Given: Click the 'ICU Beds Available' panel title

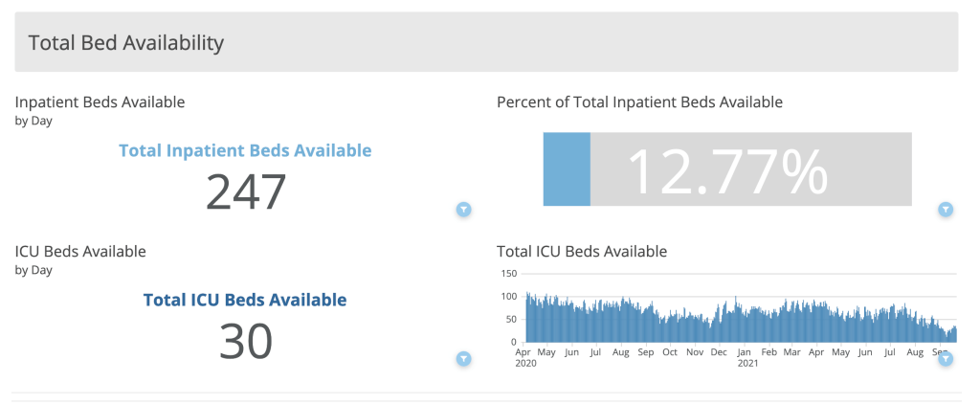Looking at the screenshot, I should [80, 252].
